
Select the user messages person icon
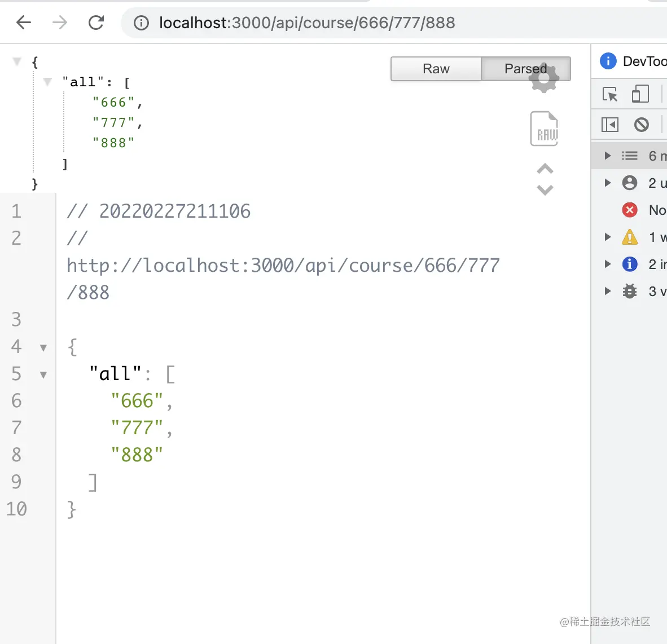click(x=630, y=183)
